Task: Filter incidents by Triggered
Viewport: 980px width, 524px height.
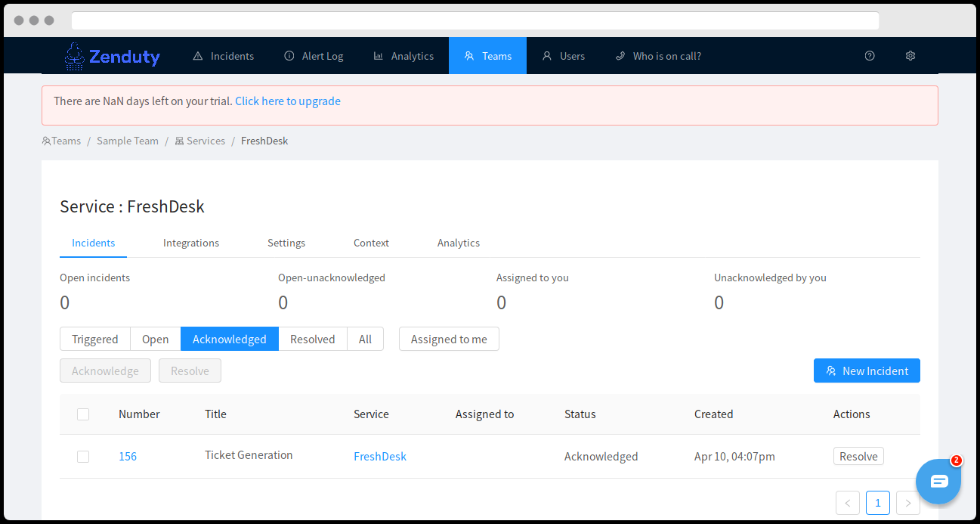Action: pos(95,339)
